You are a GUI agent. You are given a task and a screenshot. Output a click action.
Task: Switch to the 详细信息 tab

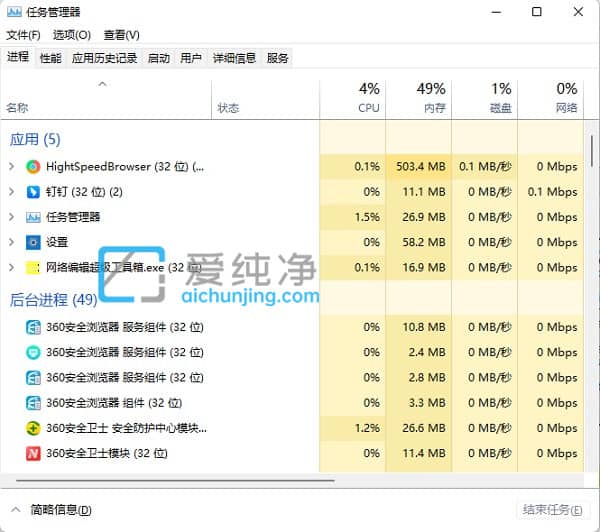pos(234,58)
